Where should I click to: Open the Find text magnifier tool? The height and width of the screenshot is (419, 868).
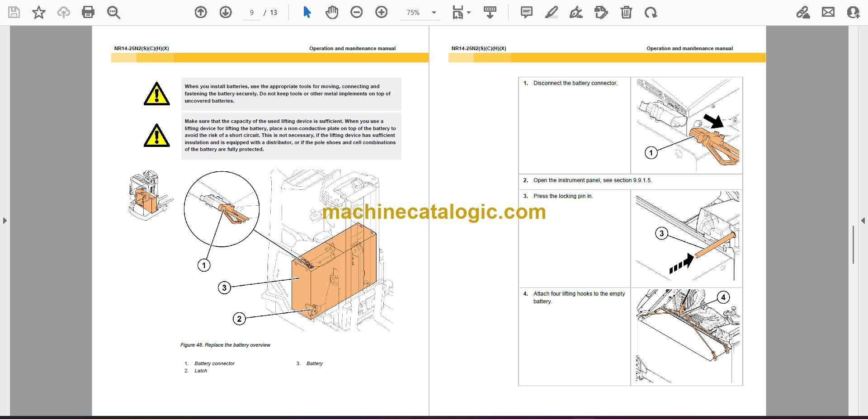[x=113, y=12]
